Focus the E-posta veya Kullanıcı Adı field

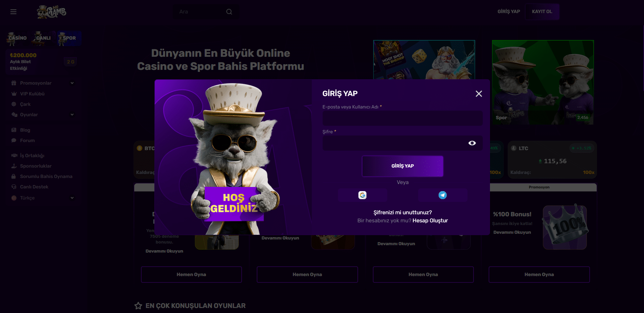click(403, 118)
